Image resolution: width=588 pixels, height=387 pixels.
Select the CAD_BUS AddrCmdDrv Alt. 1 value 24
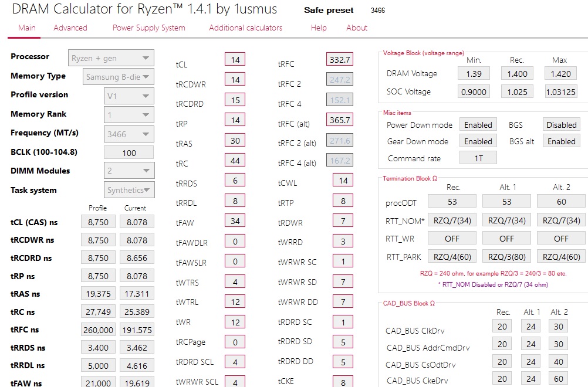coord(530,344)
